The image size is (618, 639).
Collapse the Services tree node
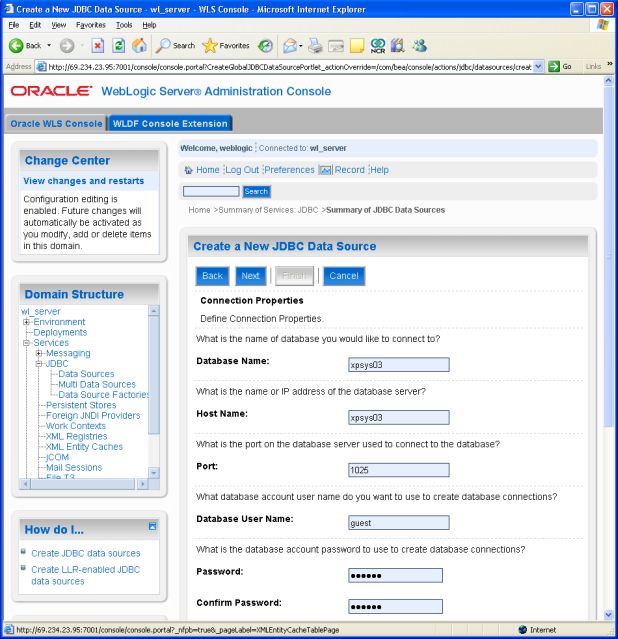point(27,343)
